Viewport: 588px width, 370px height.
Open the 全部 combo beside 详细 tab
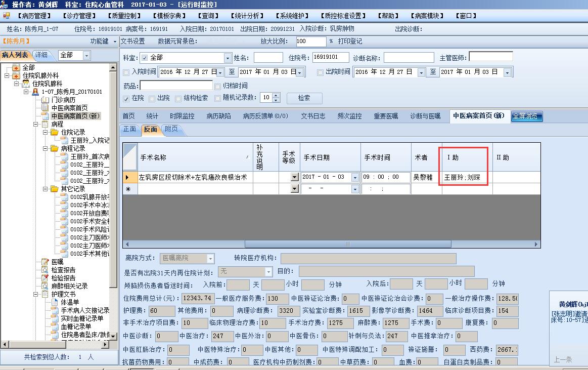click(x=86, y=56)
